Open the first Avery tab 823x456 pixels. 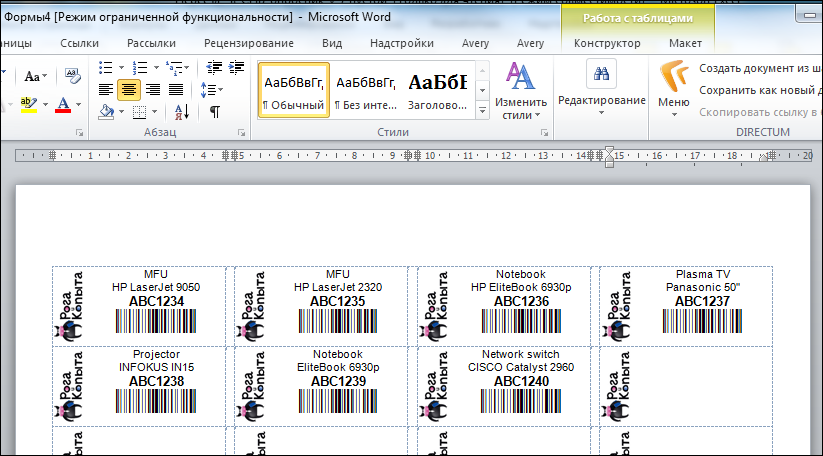point(476,44)
